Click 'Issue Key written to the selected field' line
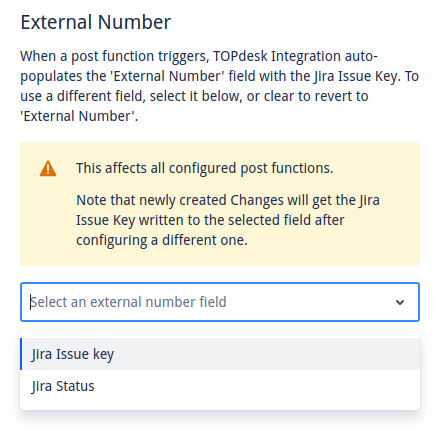The image size is (439, 435). pos(210,220)
